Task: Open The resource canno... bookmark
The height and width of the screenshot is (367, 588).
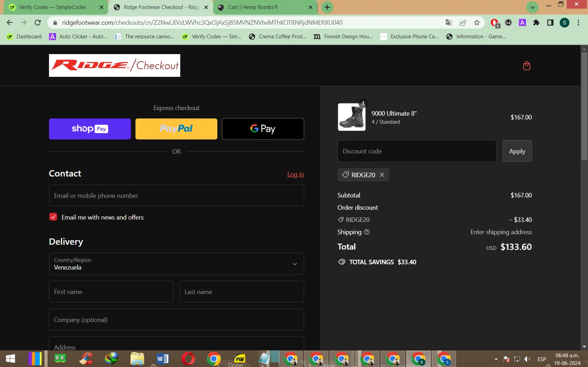Action: point(145,36)
